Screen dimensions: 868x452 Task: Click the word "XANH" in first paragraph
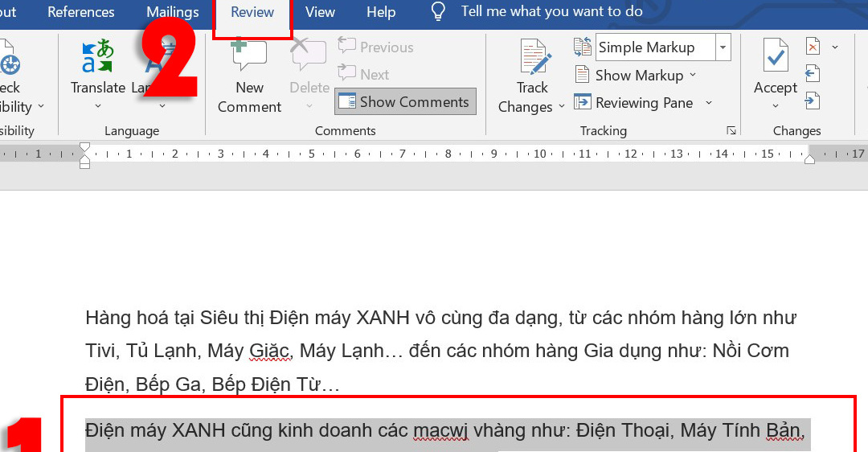[383, 318]
